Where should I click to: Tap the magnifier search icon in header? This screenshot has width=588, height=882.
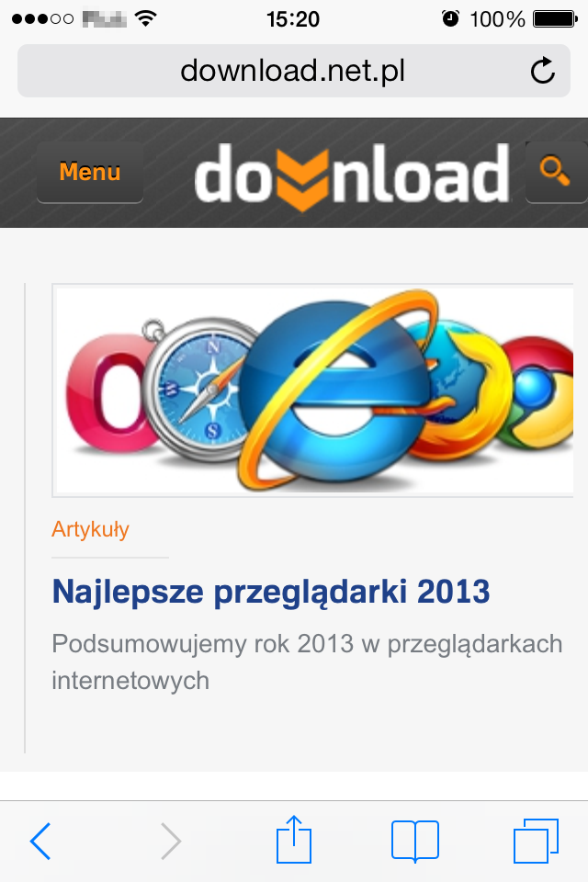click(x=556, y=172)
